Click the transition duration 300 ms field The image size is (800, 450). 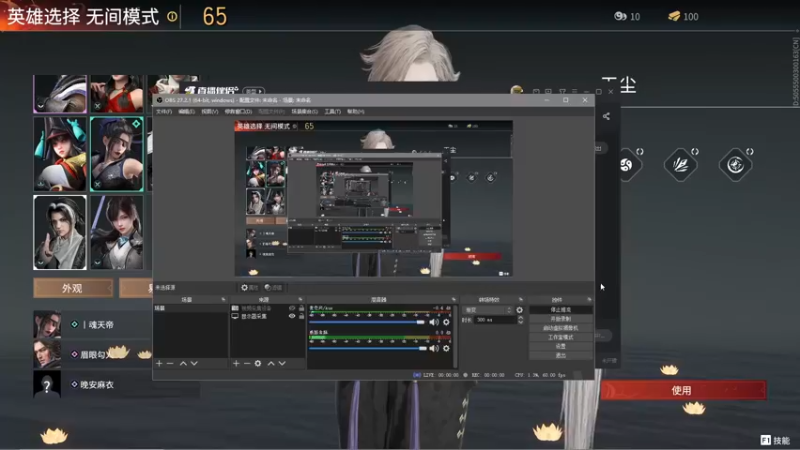(x=495, y=320)
